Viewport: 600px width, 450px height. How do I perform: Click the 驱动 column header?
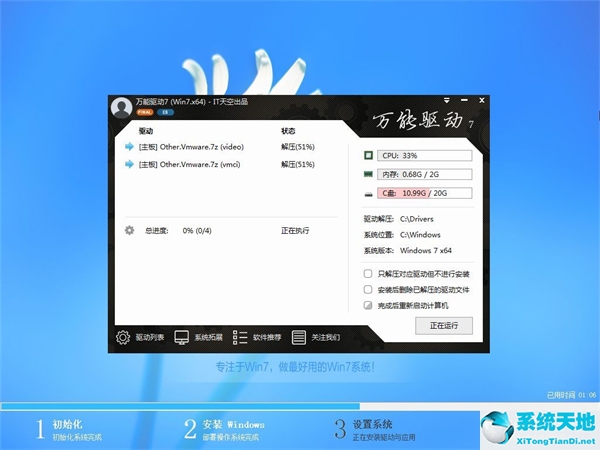146,131
